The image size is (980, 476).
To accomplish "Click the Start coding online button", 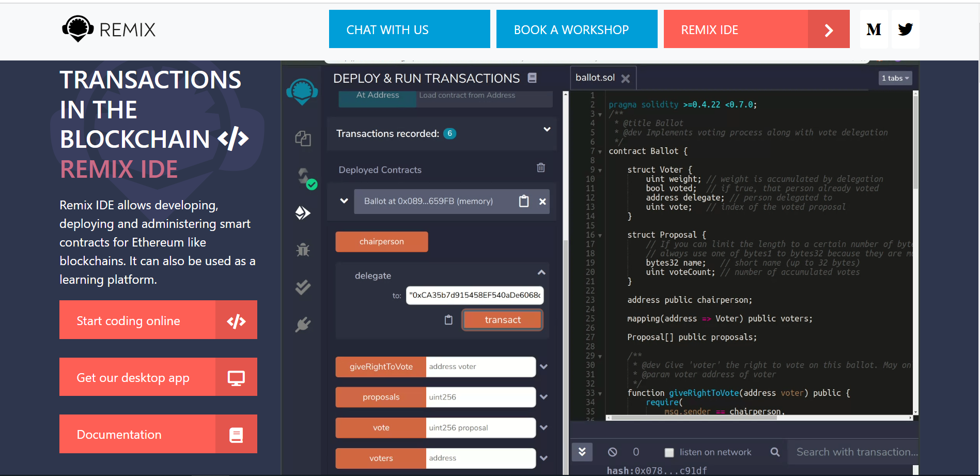I will (x=158, y=320).
